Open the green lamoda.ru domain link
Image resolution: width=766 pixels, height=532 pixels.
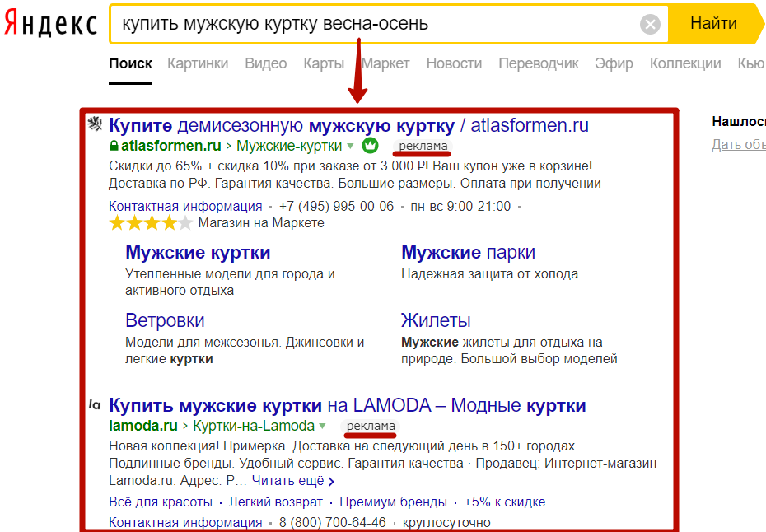click(x=143, y=426)
